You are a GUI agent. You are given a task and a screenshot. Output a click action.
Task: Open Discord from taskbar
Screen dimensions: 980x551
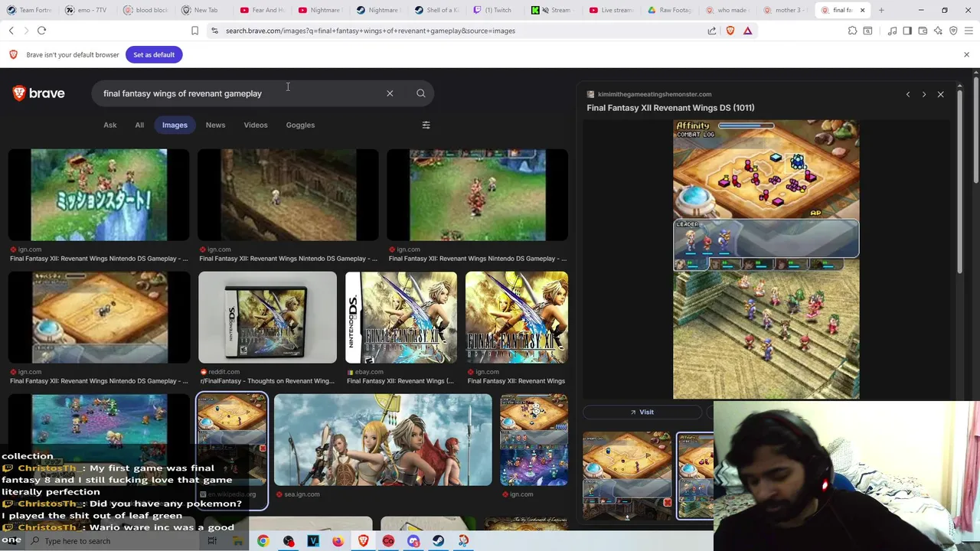[413, 541]
